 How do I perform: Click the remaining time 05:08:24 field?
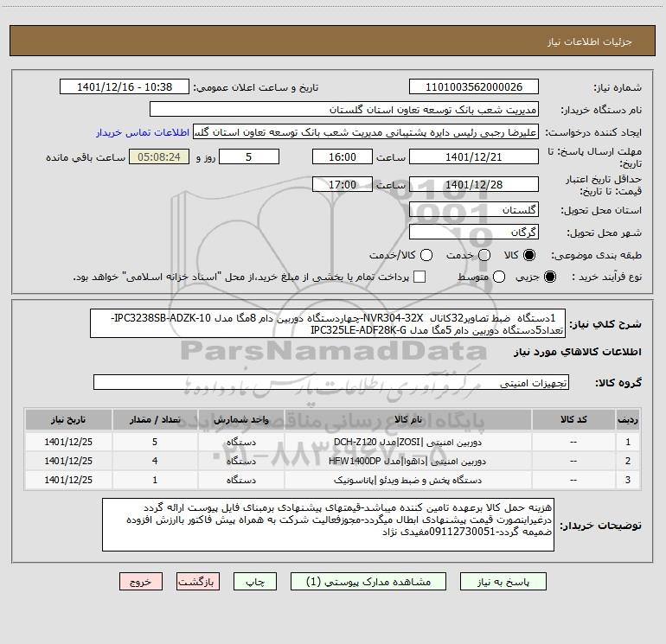pyautogui.click(x=159, y=156)
